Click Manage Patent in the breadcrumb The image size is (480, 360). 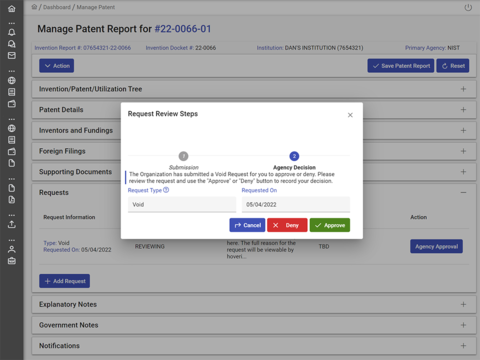[x=96, y=7]
